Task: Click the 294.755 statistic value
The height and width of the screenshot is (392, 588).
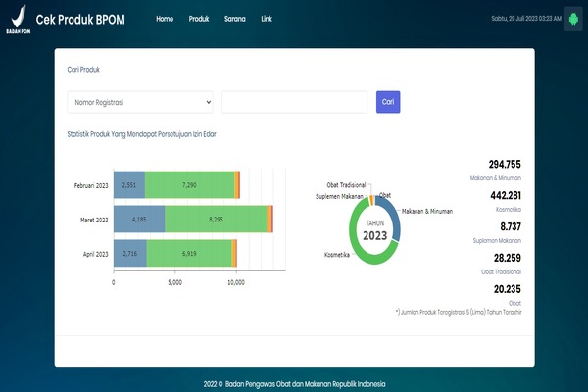Action: [505, 165]
